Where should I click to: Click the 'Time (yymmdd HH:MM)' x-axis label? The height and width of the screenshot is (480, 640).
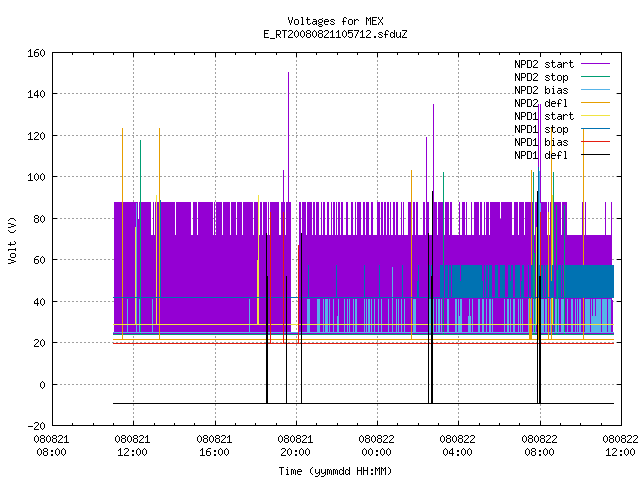(335, 471)
